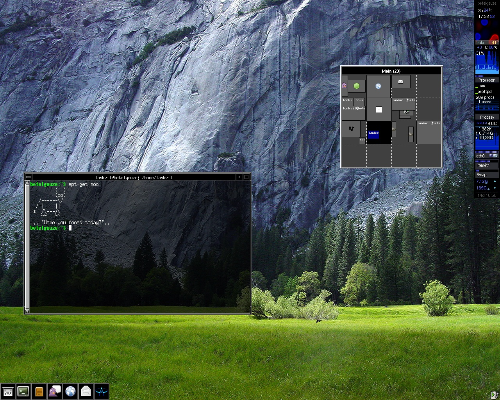Click the terminal command prompt cursor

[x=70, y=228]
